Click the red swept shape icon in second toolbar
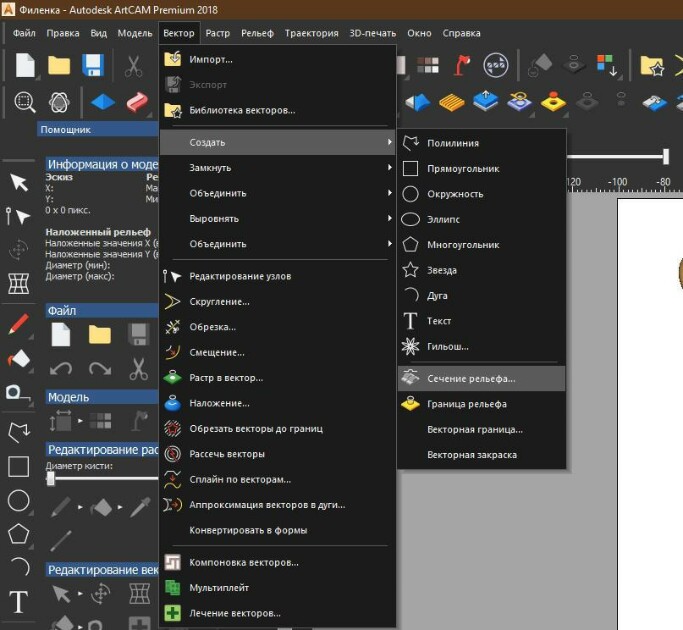 pos(137,103)
